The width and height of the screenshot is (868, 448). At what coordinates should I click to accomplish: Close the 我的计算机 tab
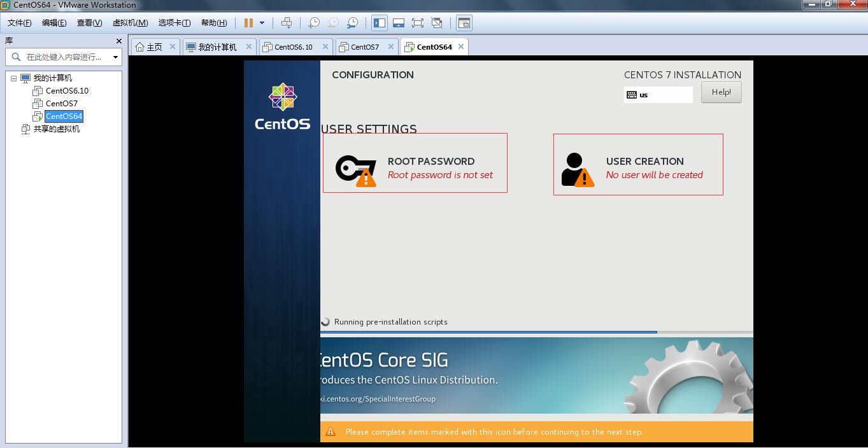pyautogui.click(x=249, y=46)
